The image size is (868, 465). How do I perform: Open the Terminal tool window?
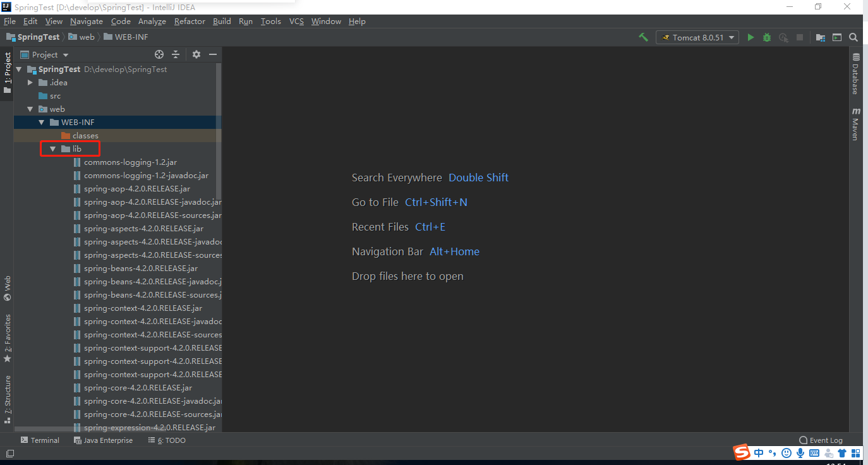coord(40,440)
